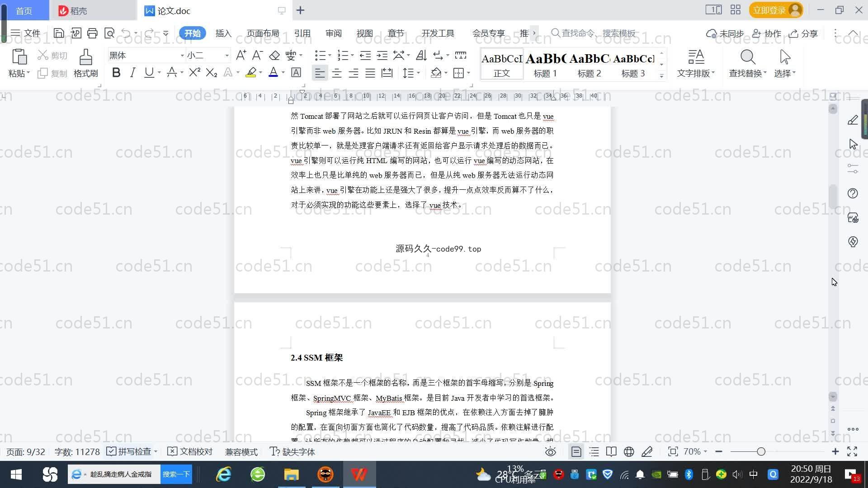
Task: Click the zoom slider handle
Action: pos(761,451)
